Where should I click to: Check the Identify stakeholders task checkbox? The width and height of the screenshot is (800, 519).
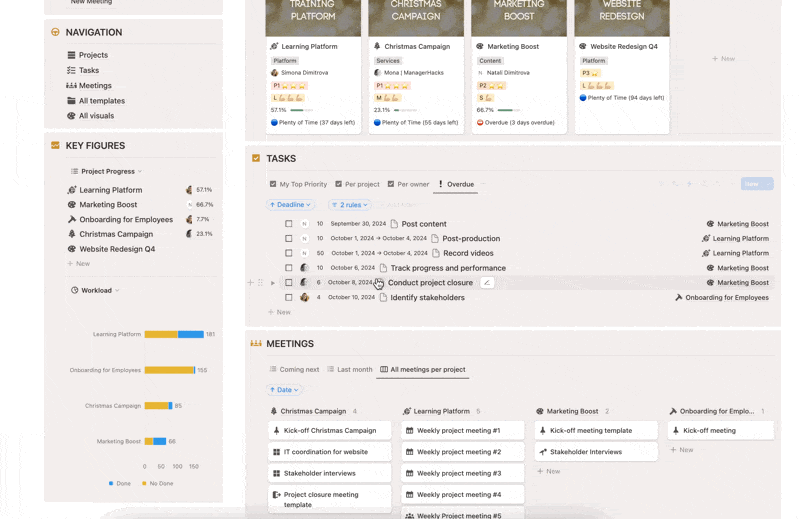pyautogui.click(x=289, y=298)
